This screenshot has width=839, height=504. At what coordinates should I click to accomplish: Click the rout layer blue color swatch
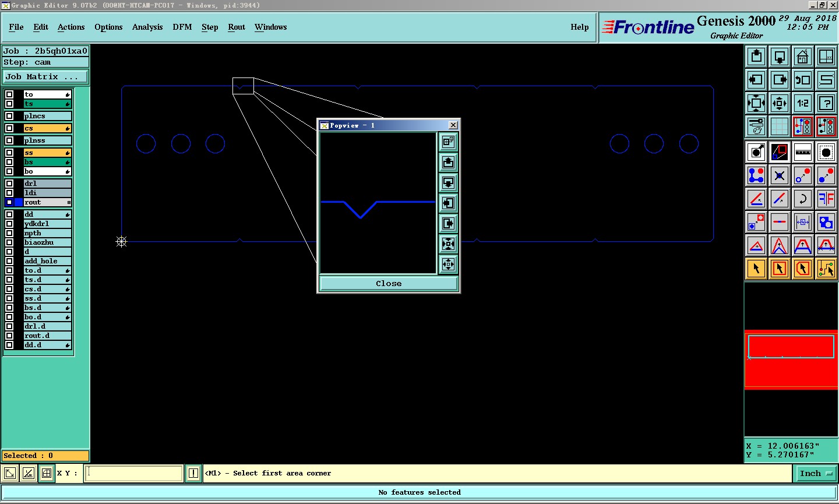point(19,202)
